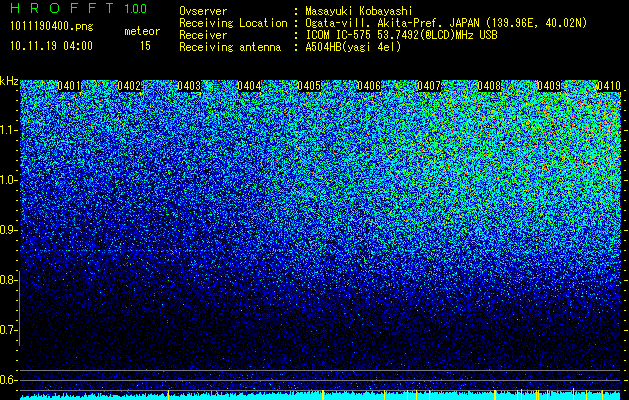
Task: Click the 0.7 kHz axis label
Action: point(8,330)
